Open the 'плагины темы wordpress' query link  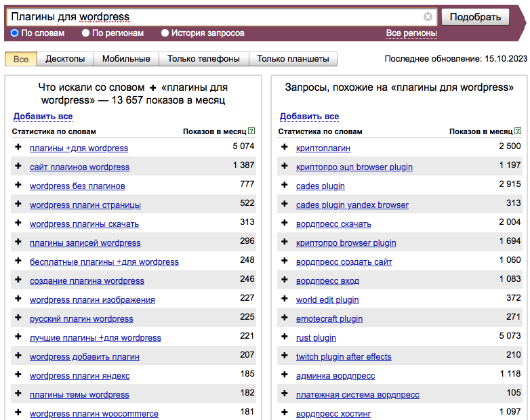coord(79,394)
